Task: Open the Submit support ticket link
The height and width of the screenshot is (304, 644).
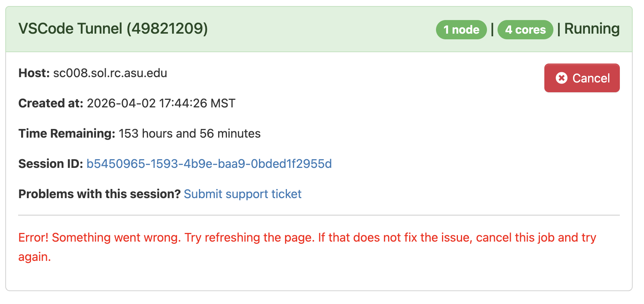Action: click(242, 194)
